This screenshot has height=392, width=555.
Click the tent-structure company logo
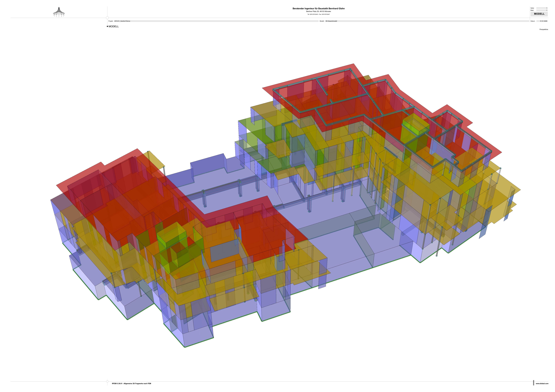(x=59, y=12)
